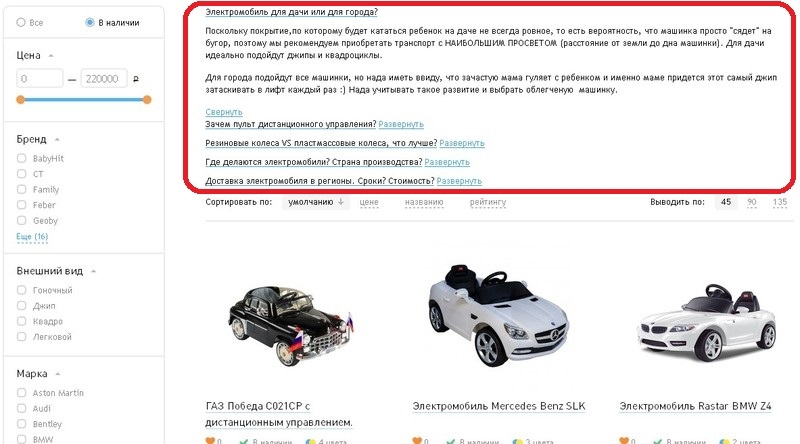Click the colors icon under ГАЗ Победа
This screenshot has height=444, width=800.
coord(310,441)
